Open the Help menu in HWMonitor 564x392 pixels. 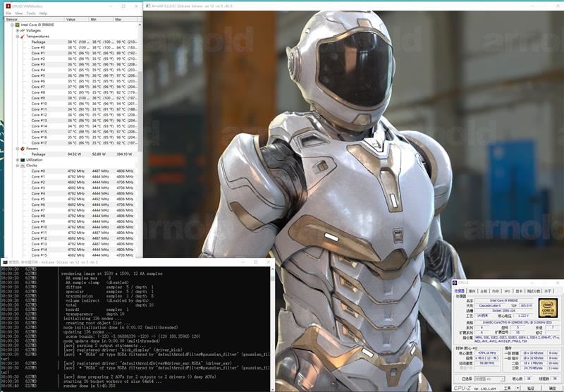43,13
